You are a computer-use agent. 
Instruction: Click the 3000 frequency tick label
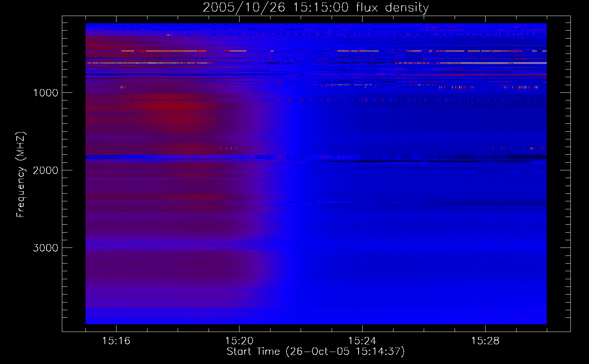[46, 248]
